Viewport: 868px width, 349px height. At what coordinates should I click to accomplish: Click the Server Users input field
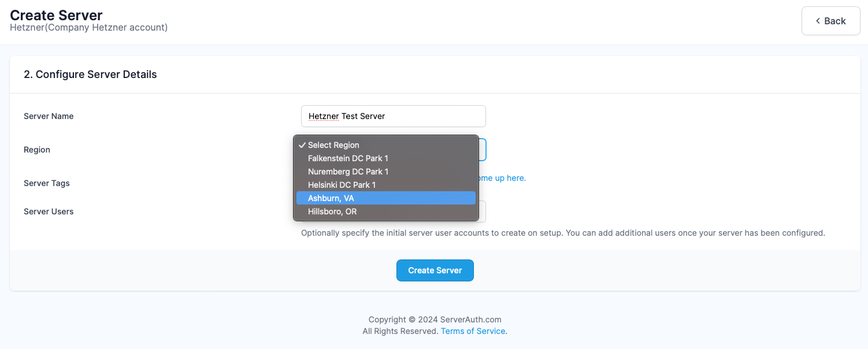483,211
